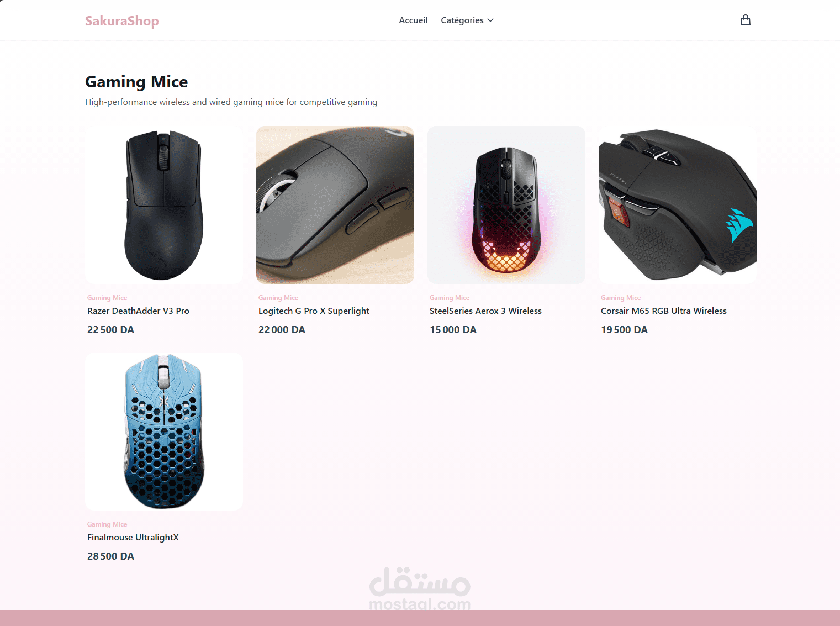840x626 pixels.
Task: Open the Catégories menu item
Action: pos(467,20)
